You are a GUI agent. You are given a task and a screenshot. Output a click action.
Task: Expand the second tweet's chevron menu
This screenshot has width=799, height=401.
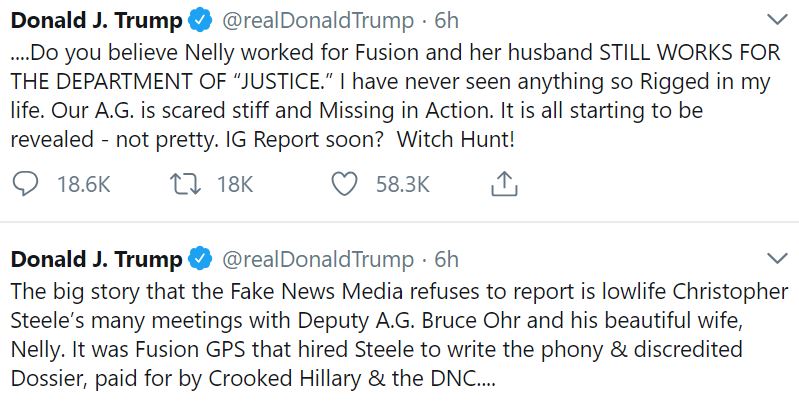coord(776,259)
